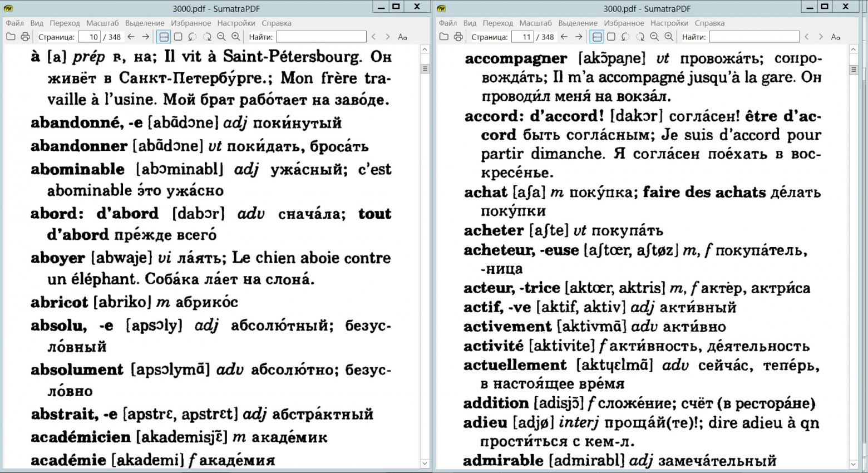
Task: Open the Настройки menu in the left window
Action: click(236, 23)
